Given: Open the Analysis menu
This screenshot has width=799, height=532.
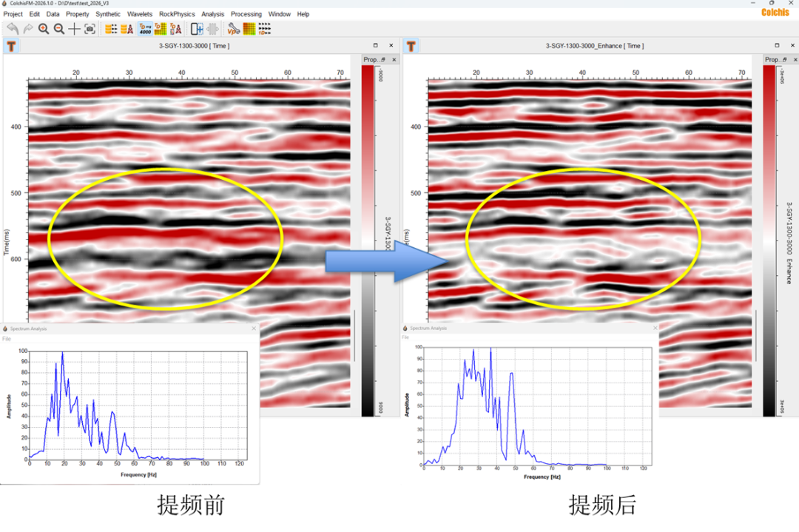Looking at the screenshot, I should coord(213,14).
